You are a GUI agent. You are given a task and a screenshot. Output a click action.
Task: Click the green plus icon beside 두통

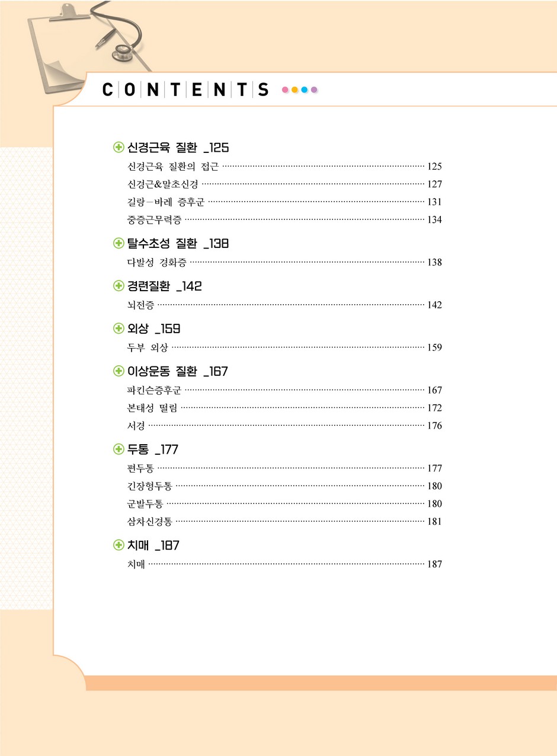119,449
